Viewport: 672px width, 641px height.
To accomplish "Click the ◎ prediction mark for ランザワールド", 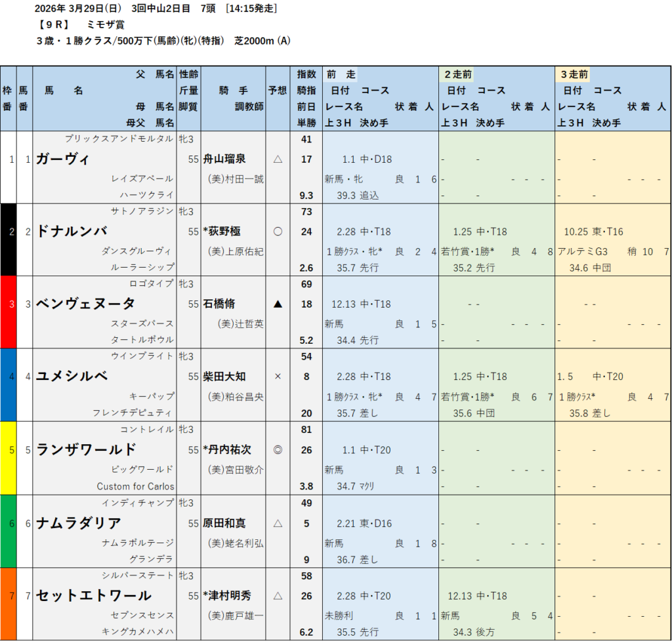I will 278,450.
